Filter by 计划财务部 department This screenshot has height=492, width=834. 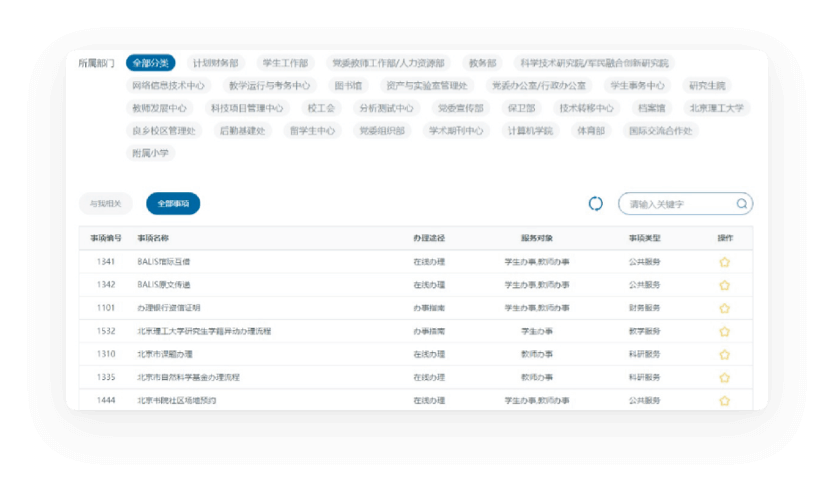tap(215, 63)
